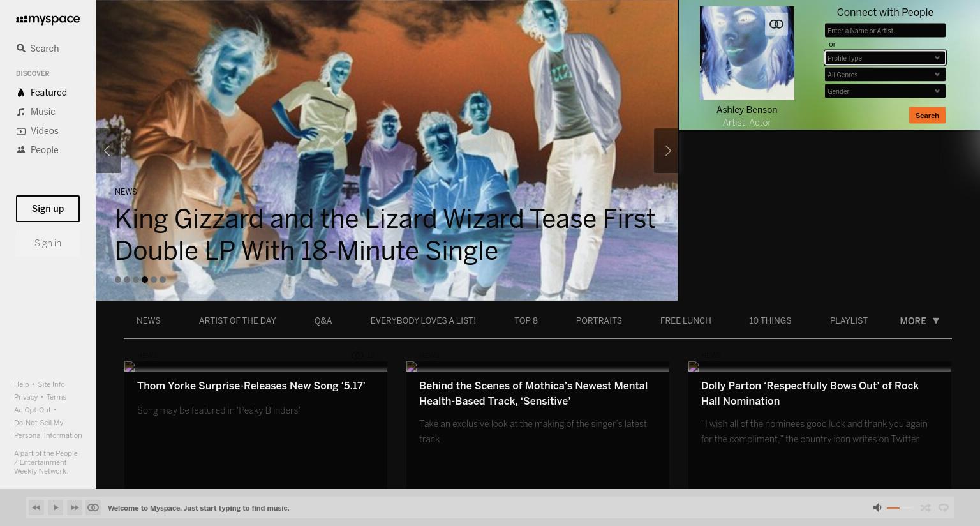Image resolution: width=980 pixels, height=526 pixels.
Task: Mute the player volume speaker
Action: point(877,507)
